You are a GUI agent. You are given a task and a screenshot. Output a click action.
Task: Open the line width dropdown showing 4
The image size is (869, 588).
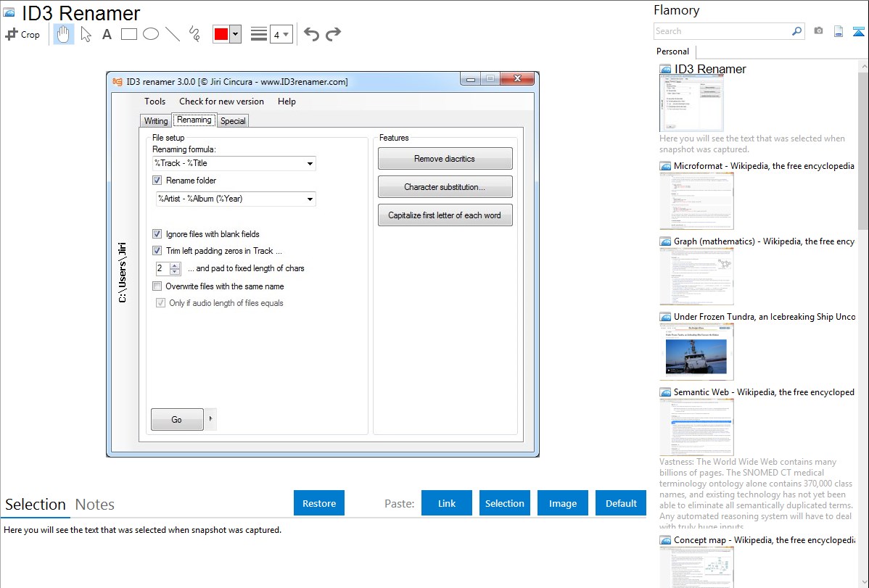[x=281, y=34]
